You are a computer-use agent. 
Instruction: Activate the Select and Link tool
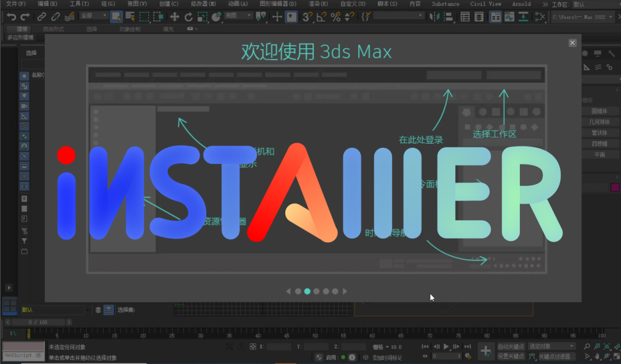tap(41, 17)
